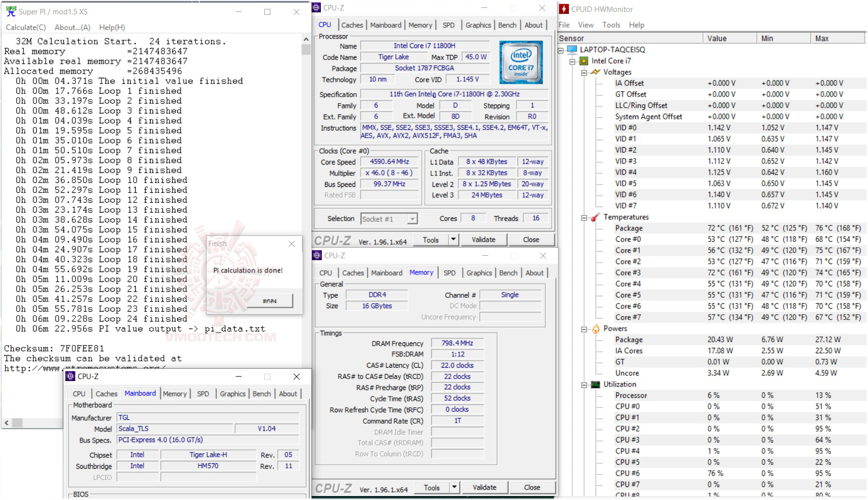Collapse the Voltages section in HWMonitor

tap(584, 73)
